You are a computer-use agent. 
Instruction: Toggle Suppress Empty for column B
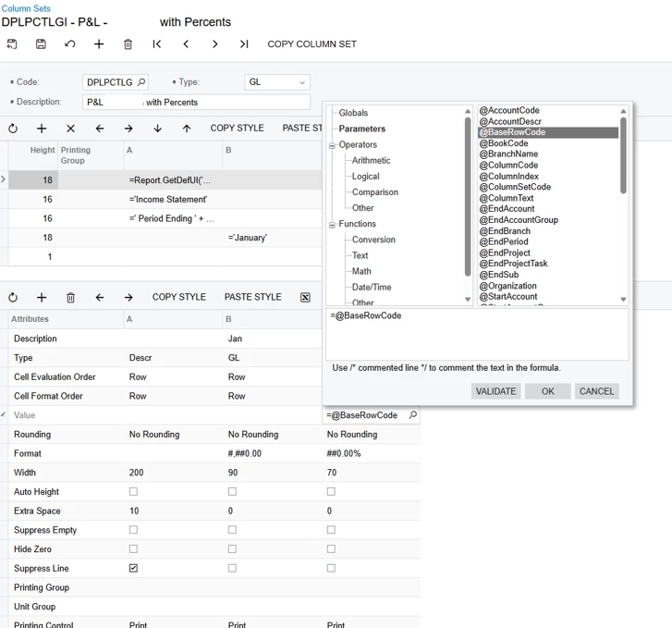click(x=232, y=530)
